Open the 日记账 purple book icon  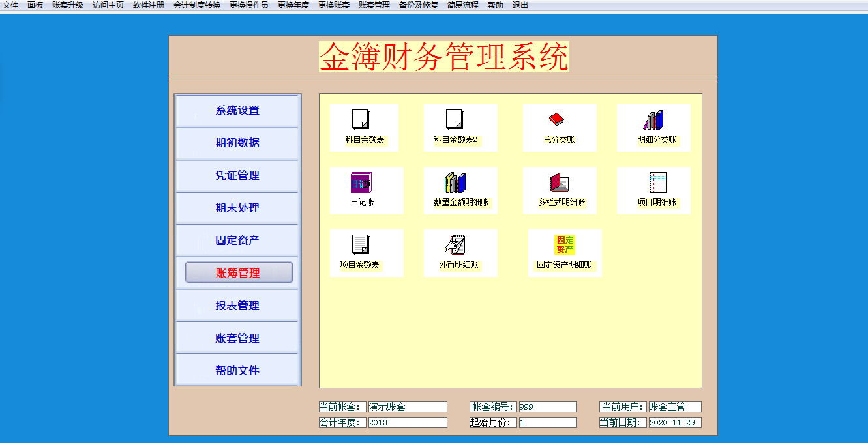(361, 182)
